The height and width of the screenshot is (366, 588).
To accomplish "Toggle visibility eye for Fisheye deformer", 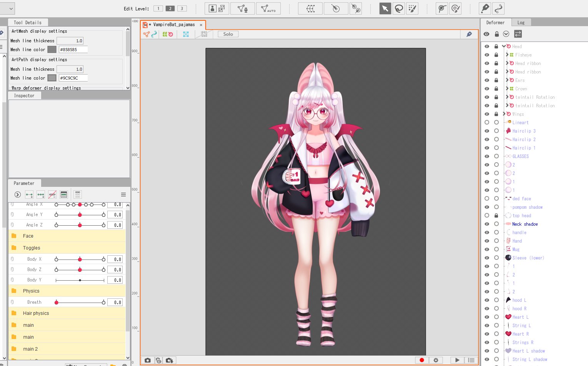I will (x=487, y=55).
